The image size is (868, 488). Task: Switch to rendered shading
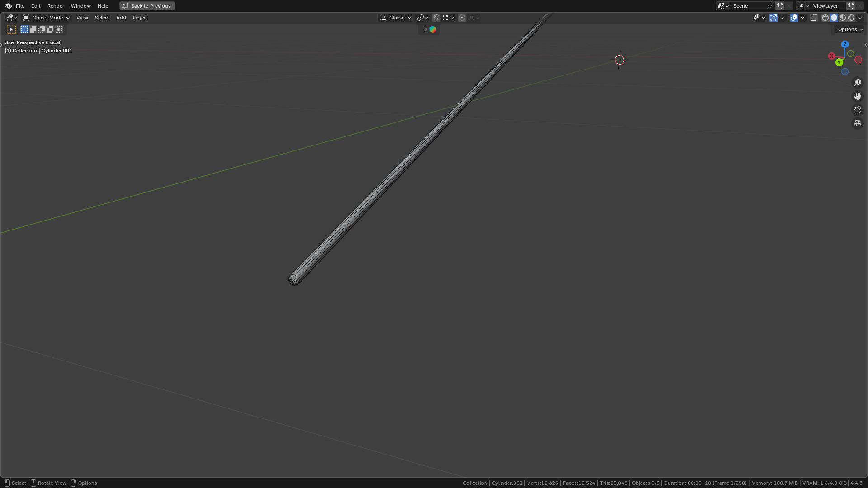851,18
